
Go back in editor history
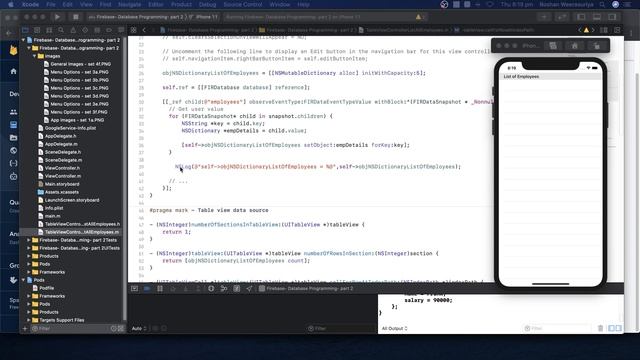pyautogui.click(x=144, y=30)
